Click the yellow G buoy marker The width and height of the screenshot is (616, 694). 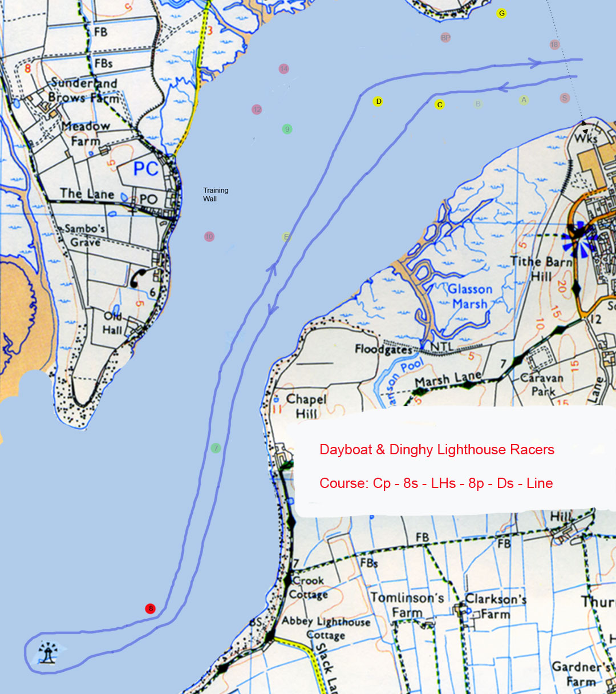click(x=501, y=13)
